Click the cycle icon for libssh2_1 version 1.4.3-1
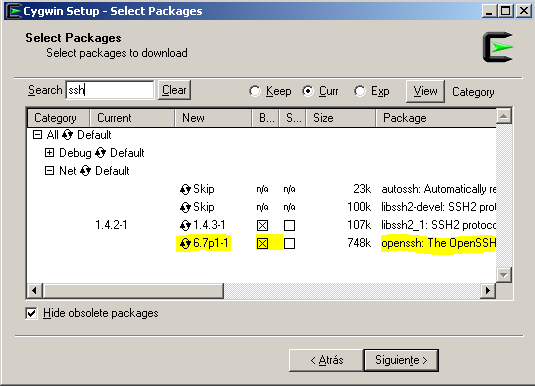The width and height of the screenshot is (535, 386). (185, 225)
